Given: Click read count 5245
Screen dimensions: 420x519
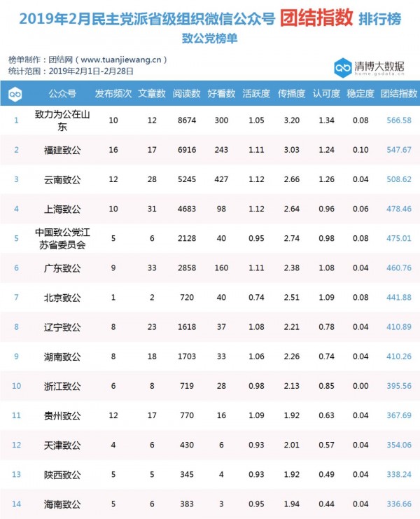Looking at the screenshot, I should pyautogui.click(x=187, y=179).
